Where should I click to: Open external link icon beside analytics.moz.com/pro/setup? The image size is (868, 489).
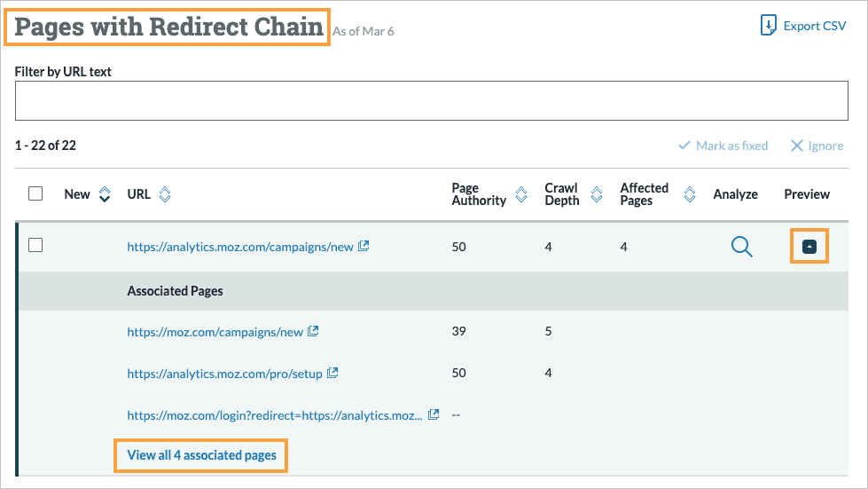tap(332, 374)
